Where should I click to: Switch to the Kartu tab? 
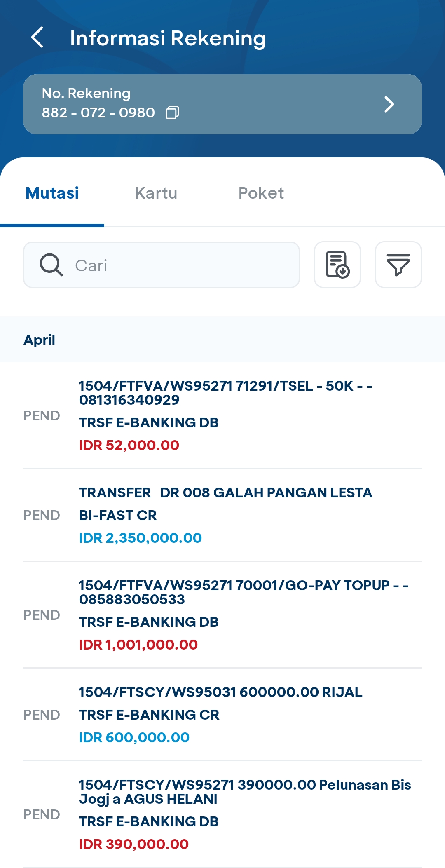156,193
